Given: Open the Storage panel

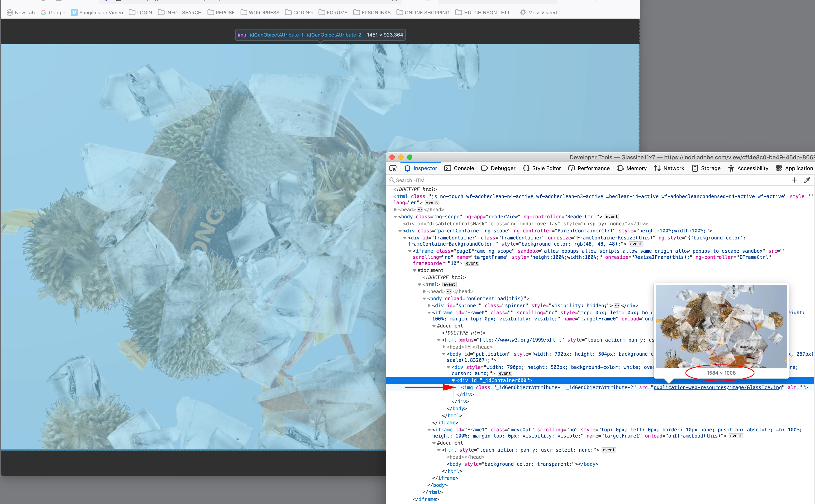Looking at the screenshot, I should [706, 168].
